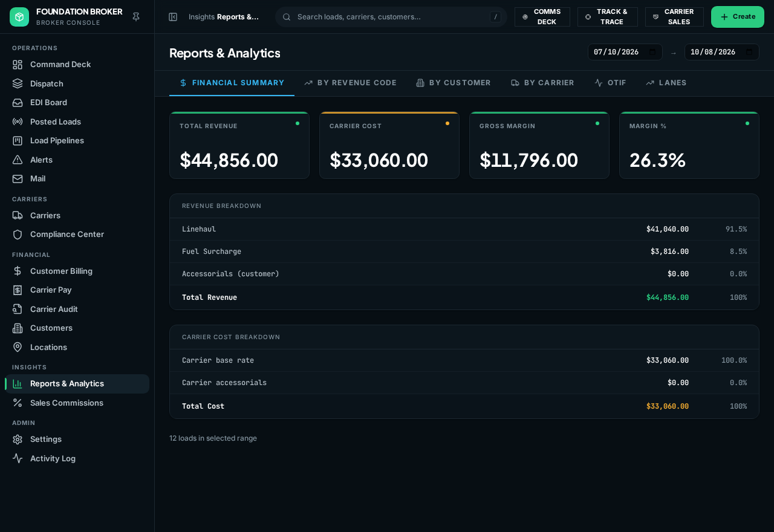Switch to the Financial Summary tab
The image size is (774, 532).
click(x=232, y=83)
